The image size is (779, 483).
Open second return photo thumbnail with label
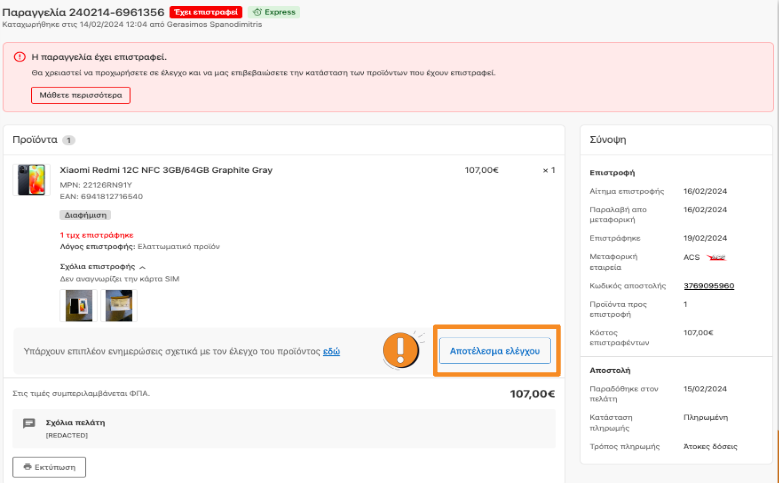119,306
